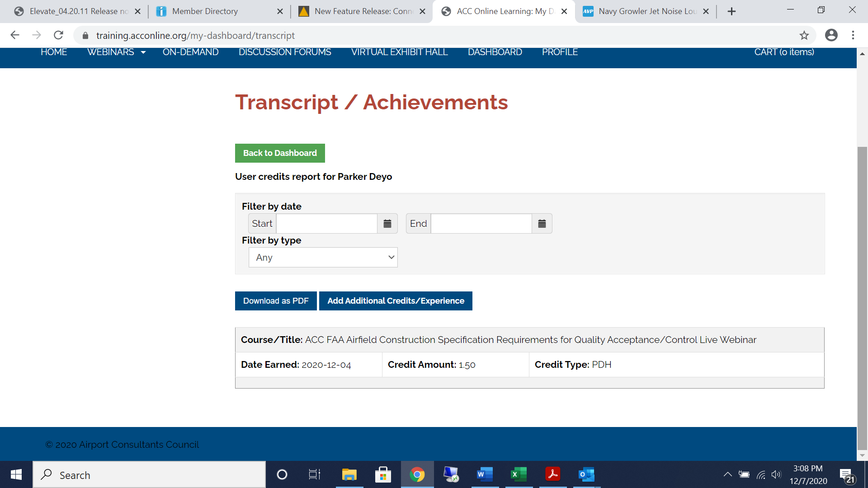The image size is (868, 488).
Task: Open Chrome's three-dot menu
Action: click(x=853, y=35)
